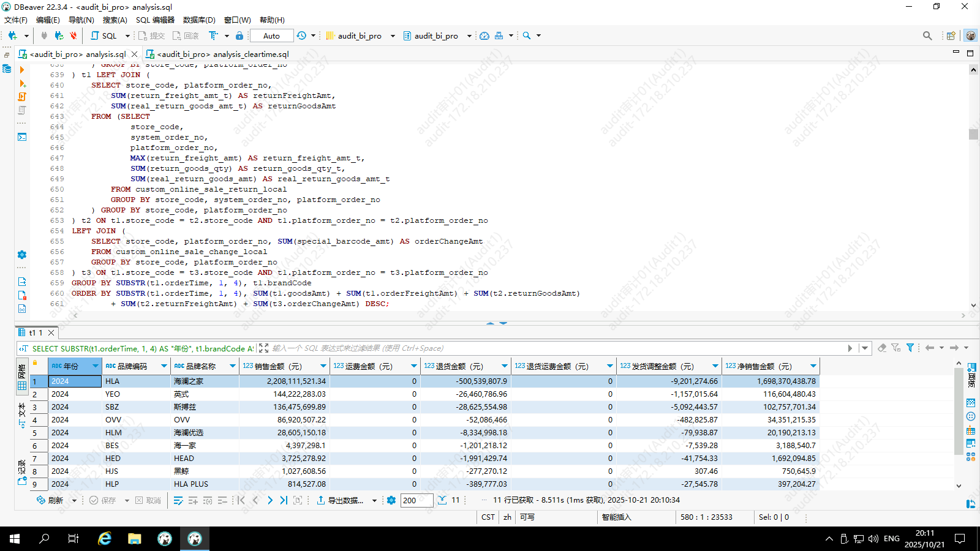Click the max row count field showing 200

click(417, 500)
